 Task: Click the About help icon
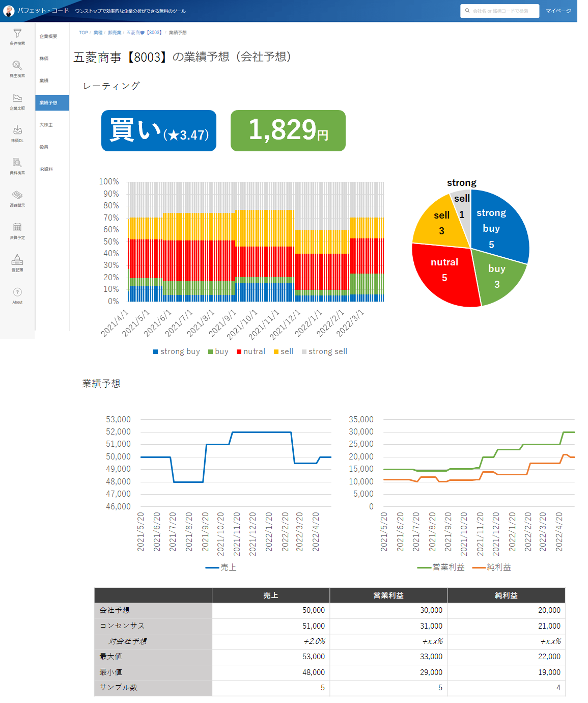17,292
